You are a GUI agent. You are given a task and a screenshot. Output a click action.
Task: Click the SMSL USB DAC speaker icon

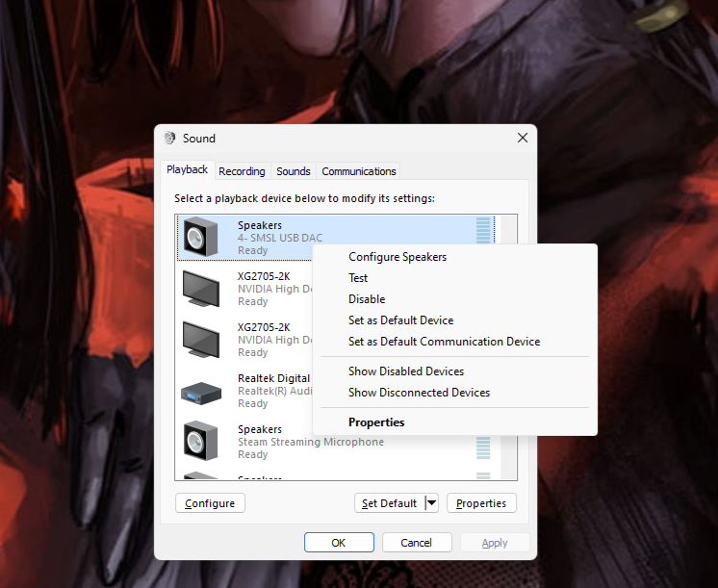click(x=201, y=237)
